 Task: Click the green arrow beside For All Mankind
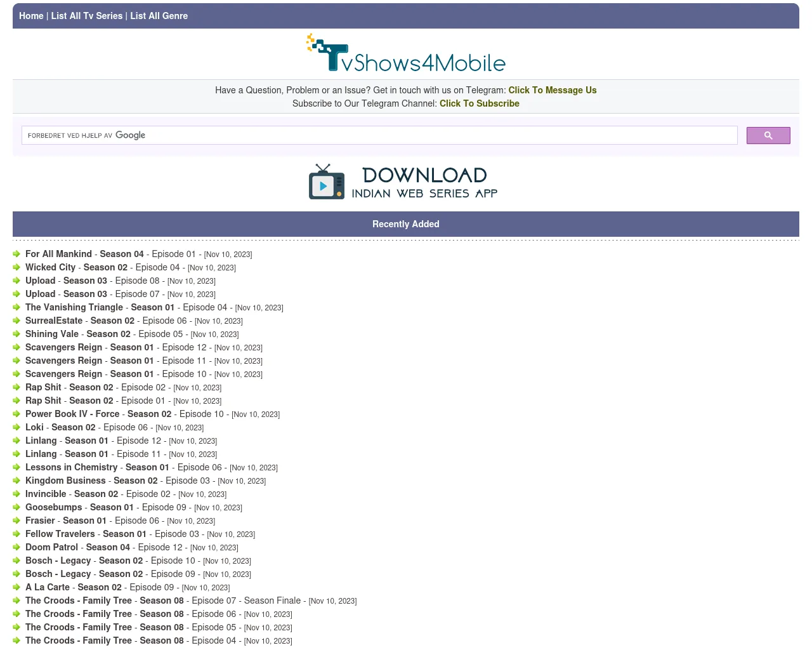tap(16, 254)
